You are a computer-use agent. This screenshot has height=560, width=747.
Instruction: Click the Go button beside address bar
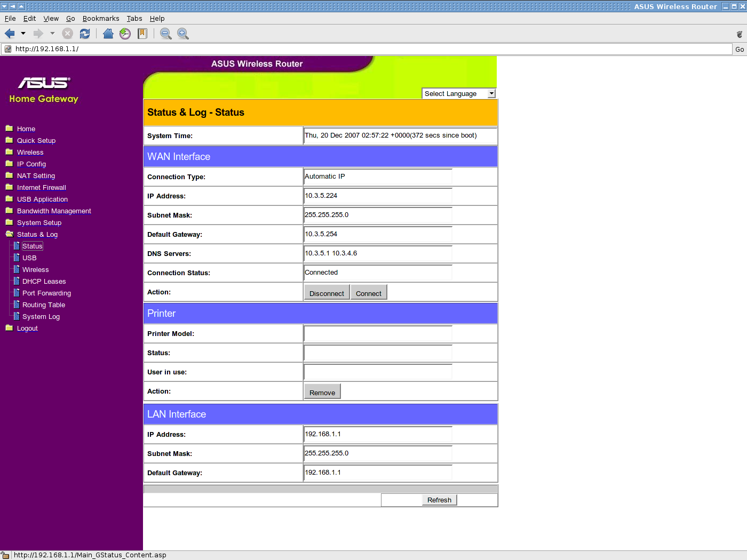(x=740, y=49)
